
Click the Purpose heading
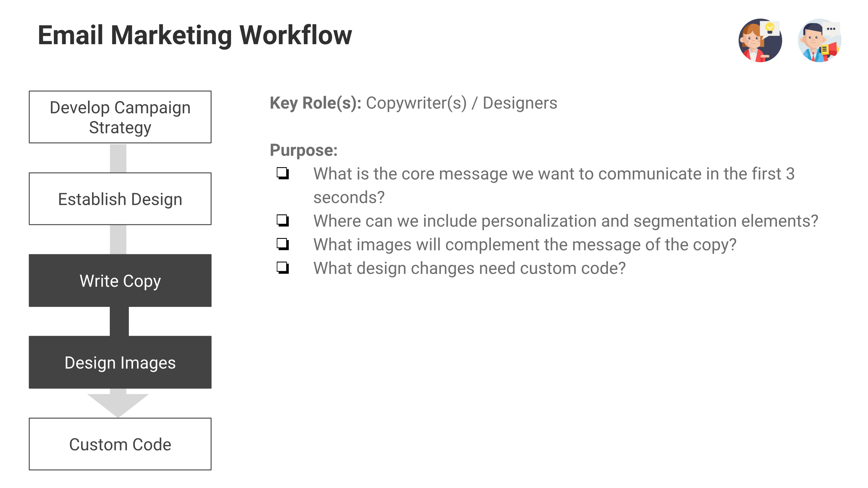click(304, 150)
